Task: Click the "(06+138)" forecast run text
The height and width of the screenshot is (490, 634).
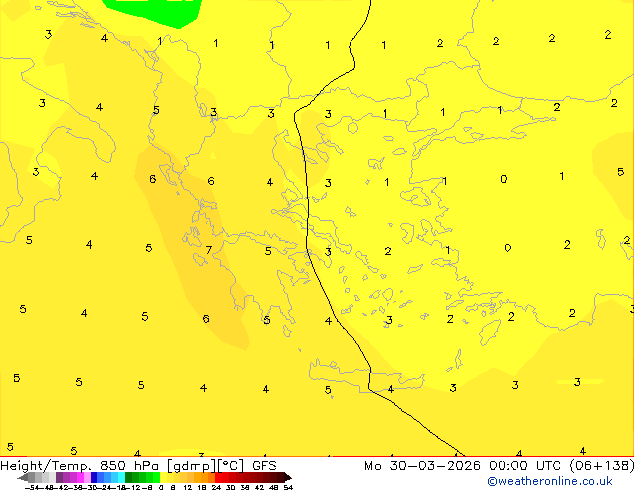Action: [602, 466]
